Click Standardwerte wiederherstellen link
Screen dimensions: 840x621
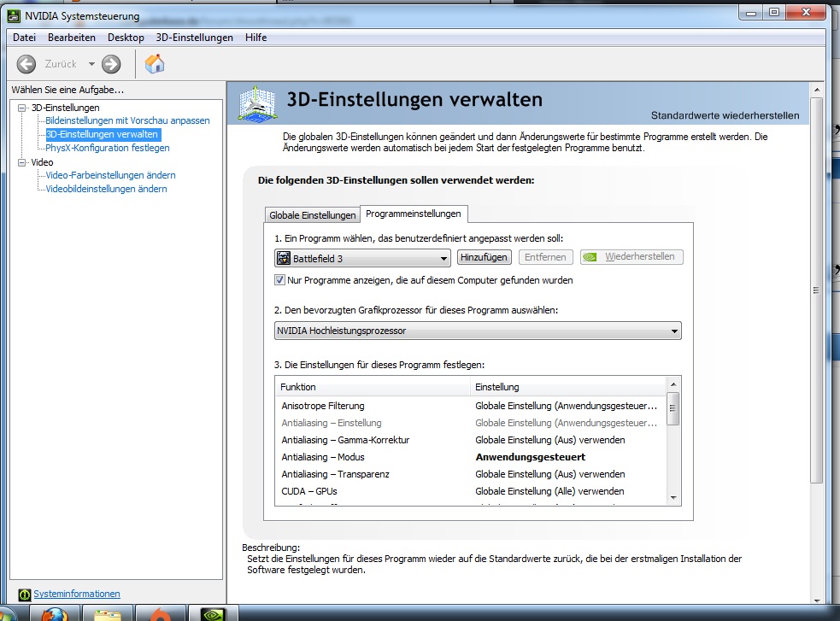click(x=725, y=115)
